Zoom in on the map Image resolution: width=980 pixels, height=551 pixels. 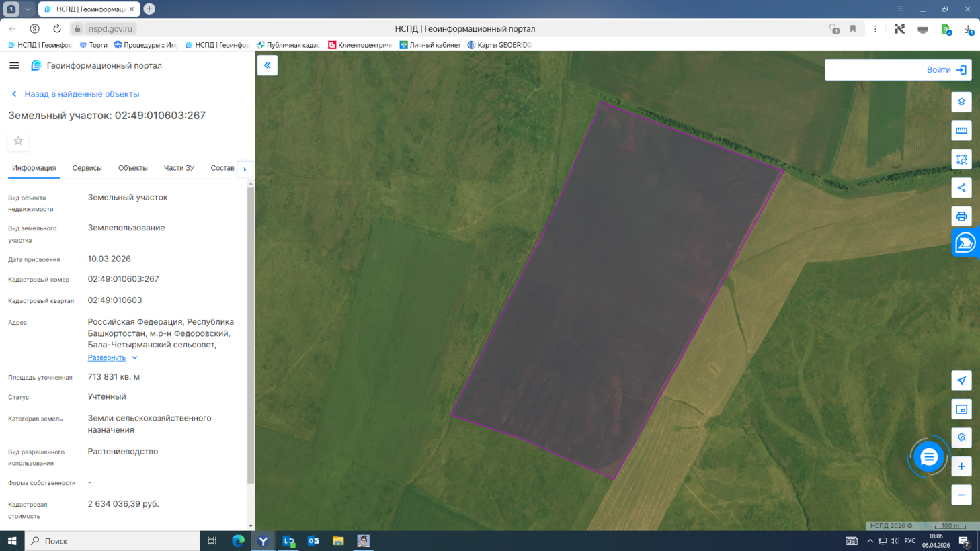pyautogui.click(x=961, y=466)
